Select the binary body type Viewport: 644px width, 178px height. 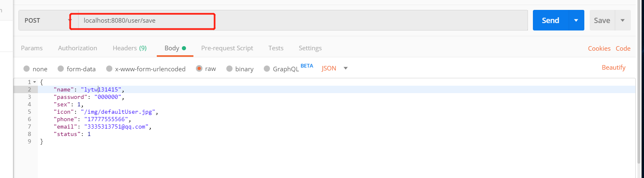click(230, 69)
